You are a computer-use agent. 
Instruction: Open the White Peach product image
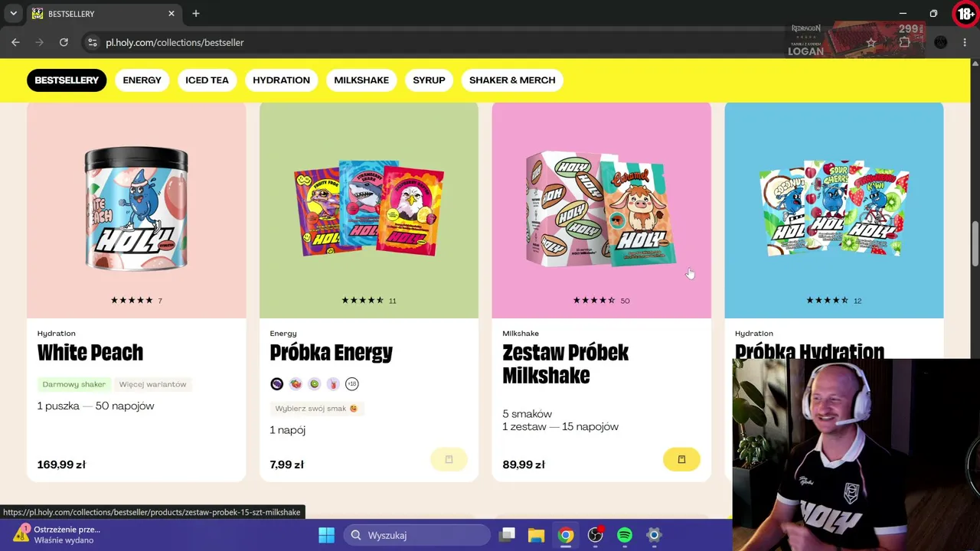tap(136, 208)
